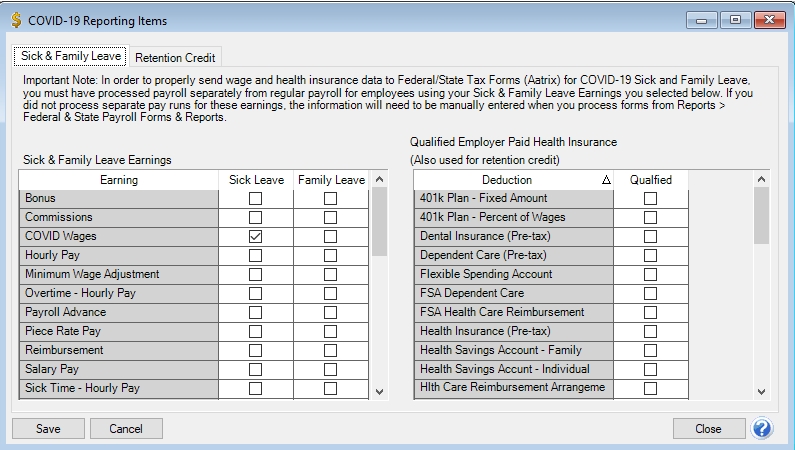Click the Earning column header
Viewport: 795px width, 450px height.
pos(119,180)
